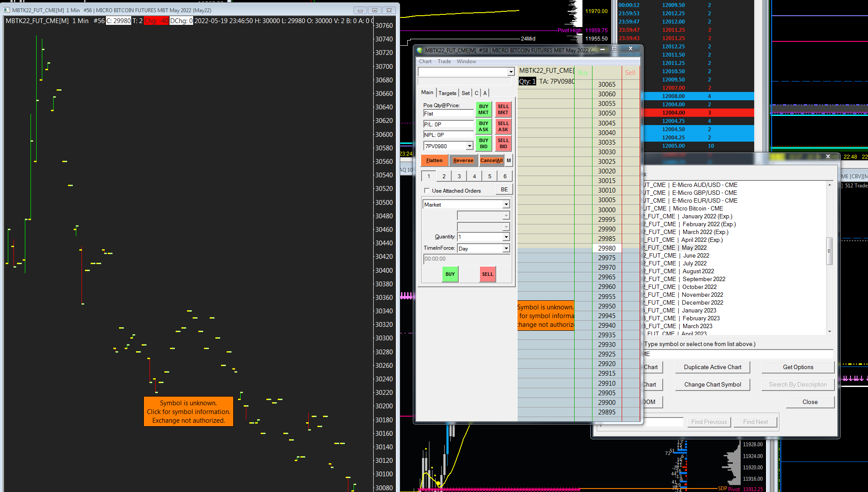The height and width of the screenshot is (492, 868).
Task: Click the 1 Min chart window icon
Action: tap(7, 10)
